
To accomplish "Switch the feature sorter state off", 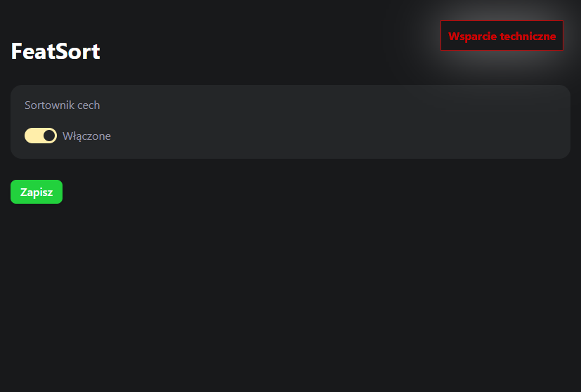I will 41,136.
